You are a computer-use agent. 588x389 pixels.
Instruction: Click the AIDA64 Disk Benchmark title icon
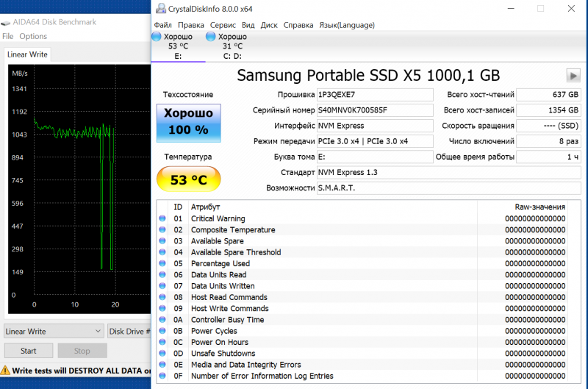tap(6, 23)
